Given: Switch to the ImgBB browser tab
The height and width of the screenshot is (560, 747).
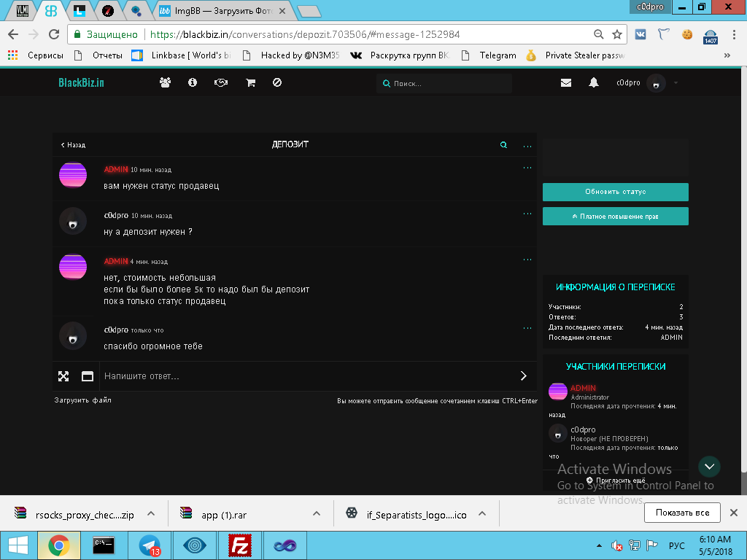Looking at the screenshot, I should click(222, 11).
